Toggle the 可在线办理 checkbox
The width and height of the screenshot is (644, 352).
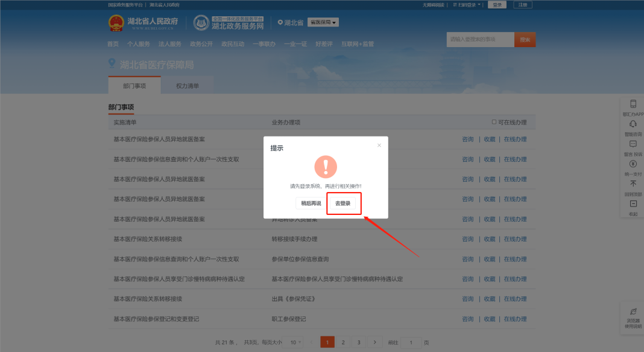coord(494,122)
